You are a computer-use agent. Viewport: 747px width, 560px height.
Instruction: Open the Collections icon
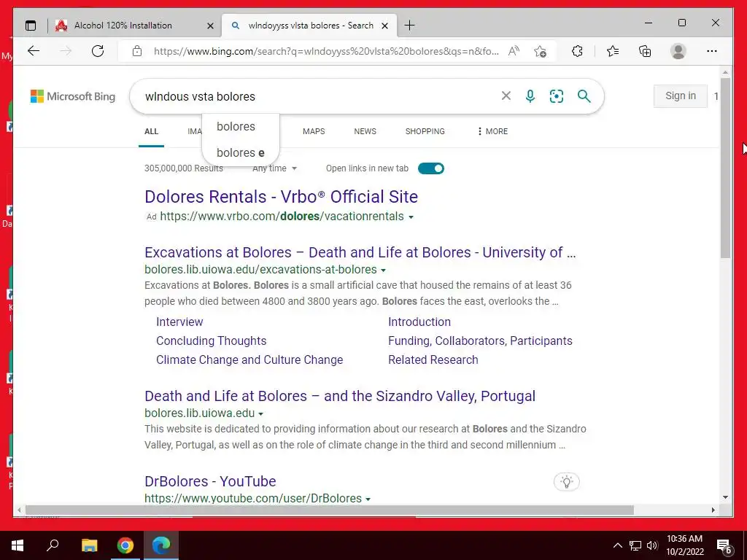click(645, 51)
